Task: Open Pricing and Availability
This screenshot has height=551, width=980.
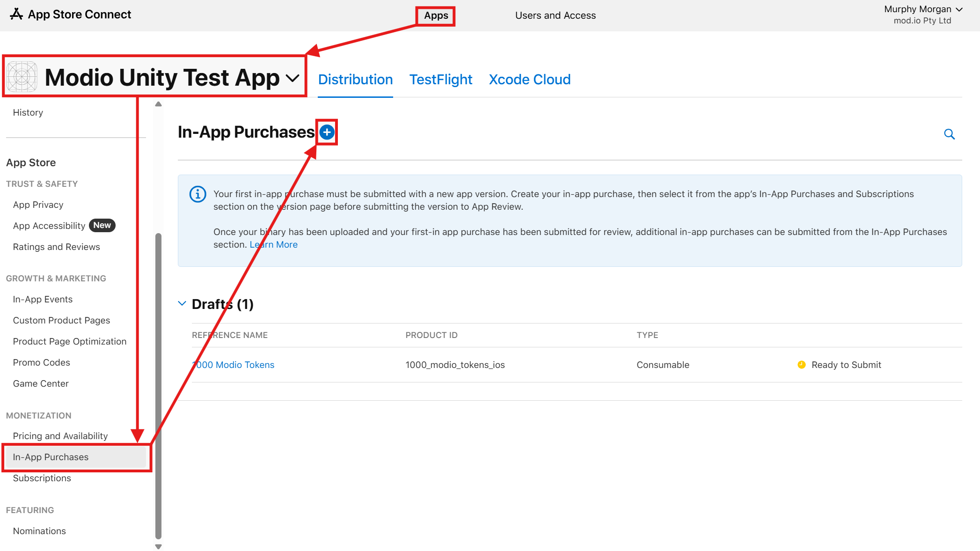Action: tap(60, 436)
